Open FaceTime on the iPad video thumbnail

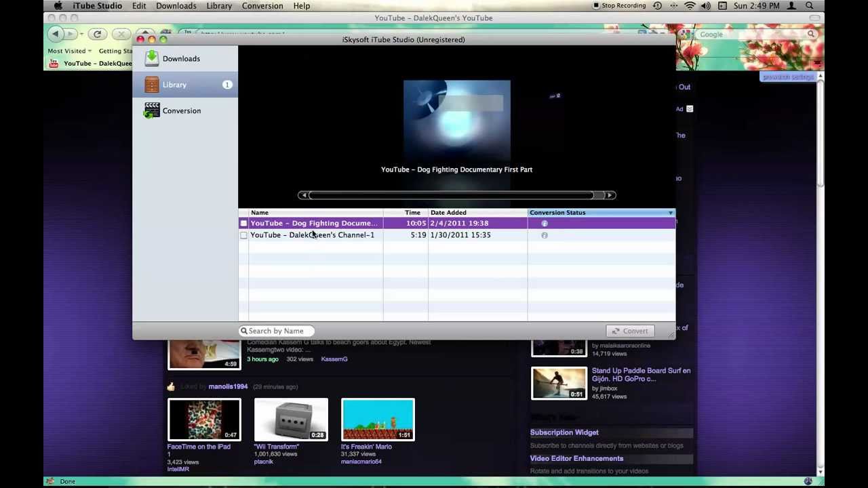click(x=204, y=420)
